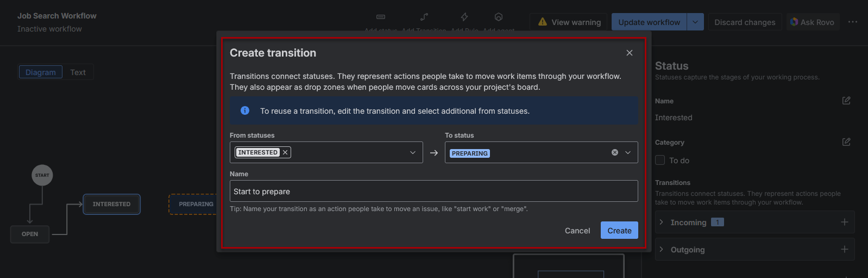The height and width of the screenshot is (278, 868).
Task: Switch to the Diagram view tab
Action: click(x=41, y=72)
